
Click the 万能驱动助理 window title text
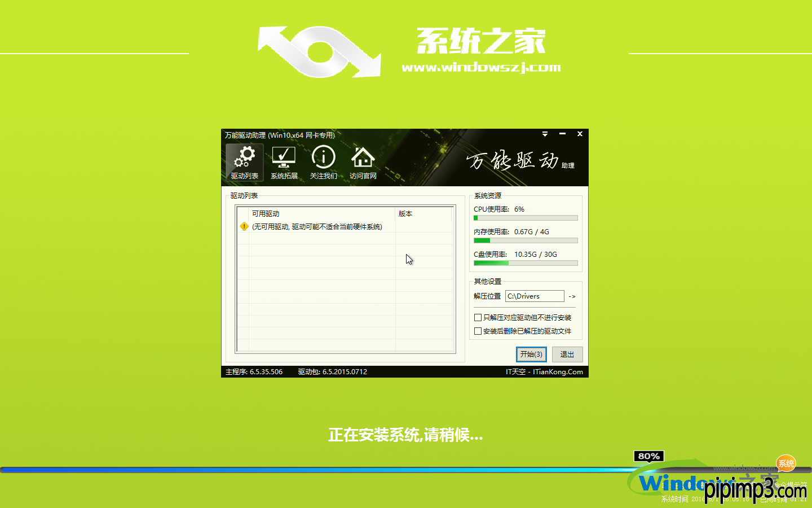[280, 135]
